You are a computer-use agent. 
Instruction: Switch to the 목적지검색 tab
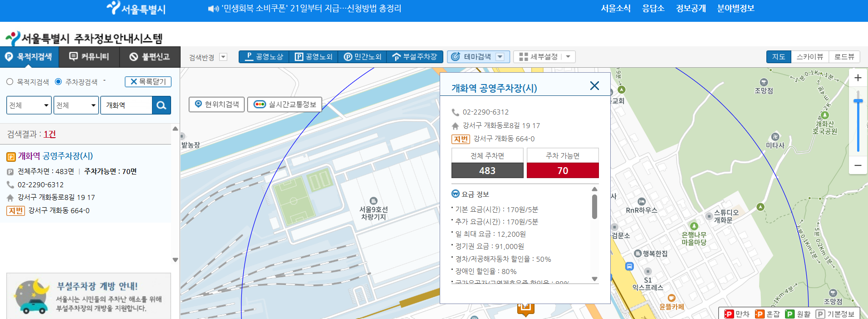click(29, 57)
